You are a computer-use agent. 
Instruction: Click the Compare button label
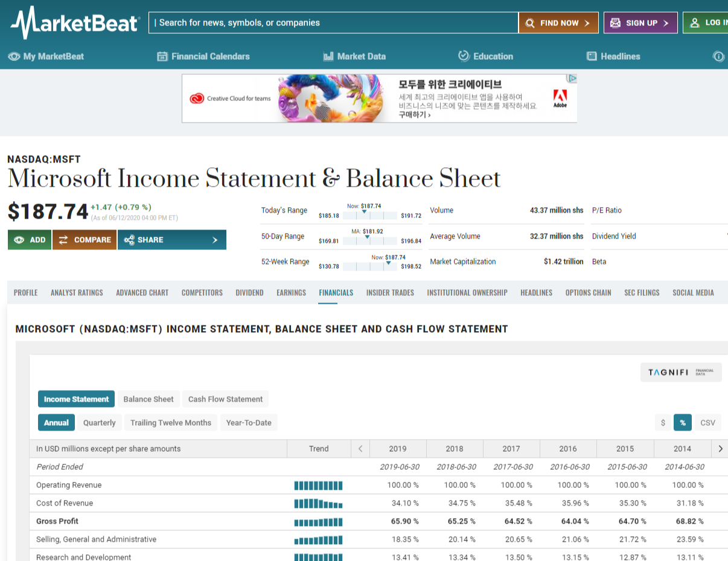92,240
